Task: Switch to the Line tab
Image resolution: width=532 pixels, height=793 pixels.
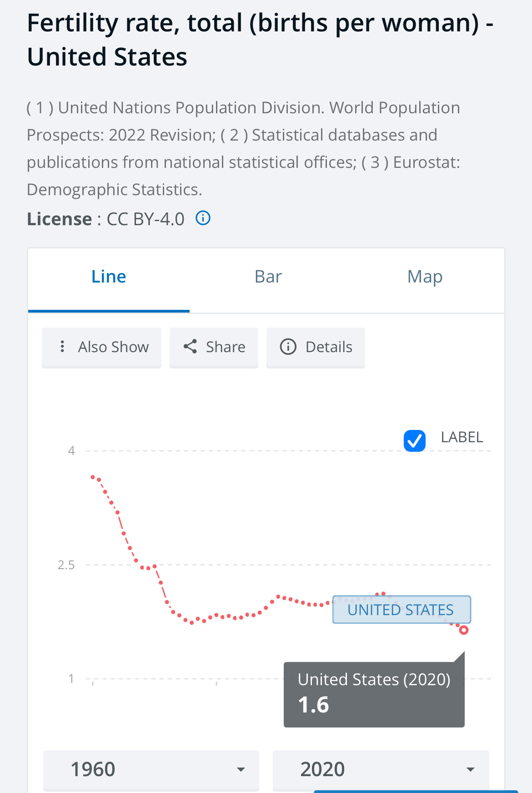Action: click(109, 280)
